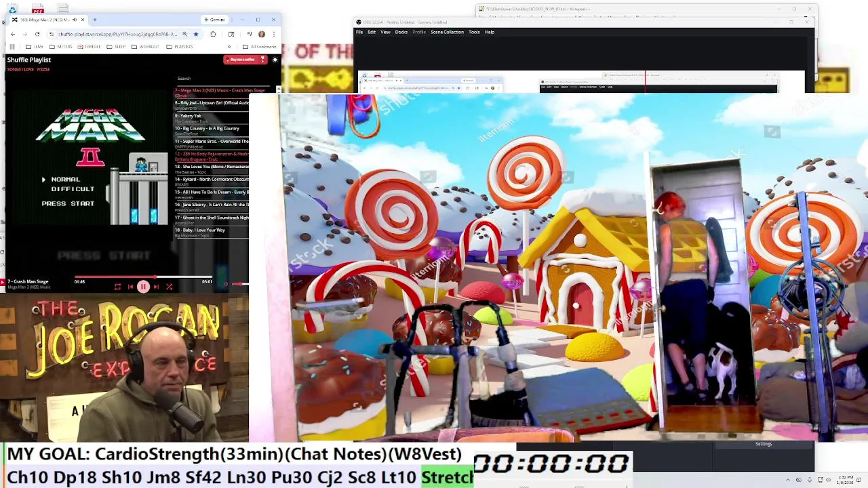The image size is (868, 488).
Task: Open the PDF desktop file icon
Action: (37, 9)
